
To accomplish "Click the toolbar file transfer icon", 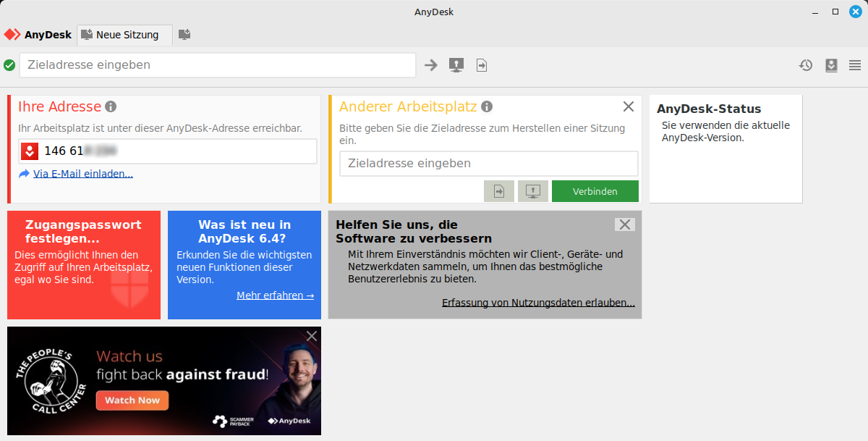I will (482, 65).
